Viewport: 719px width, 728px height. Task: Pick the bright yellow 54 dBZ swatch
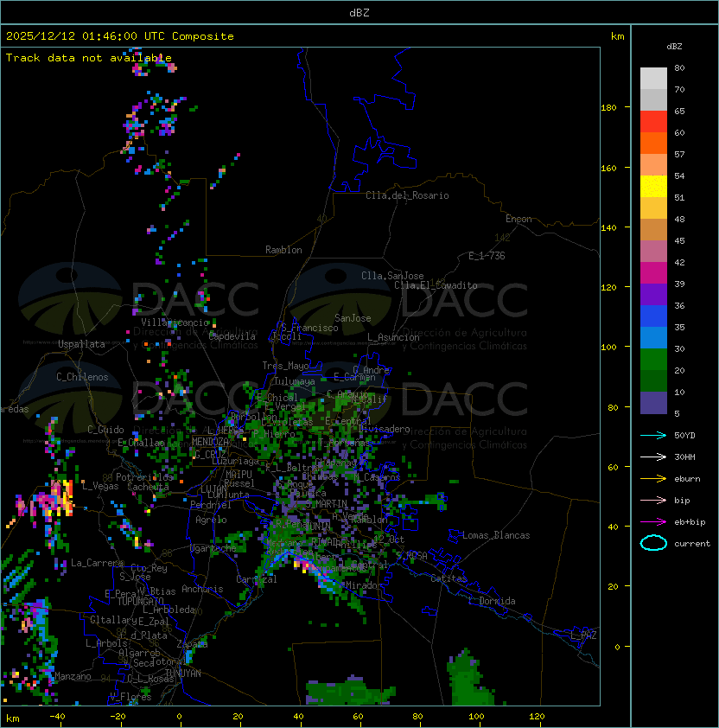[653, 186]
